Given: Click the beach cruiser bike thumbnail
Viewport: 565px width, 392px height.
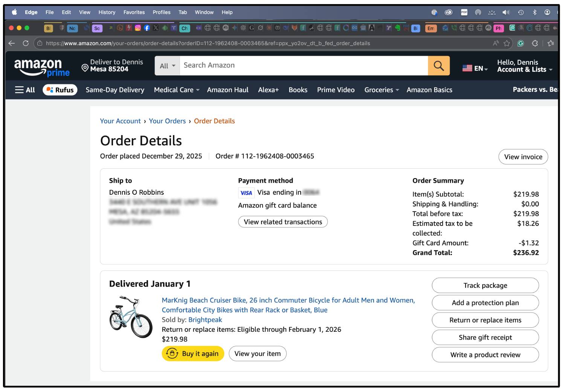Looking at the screenshot, I should [x=131, y=316].
